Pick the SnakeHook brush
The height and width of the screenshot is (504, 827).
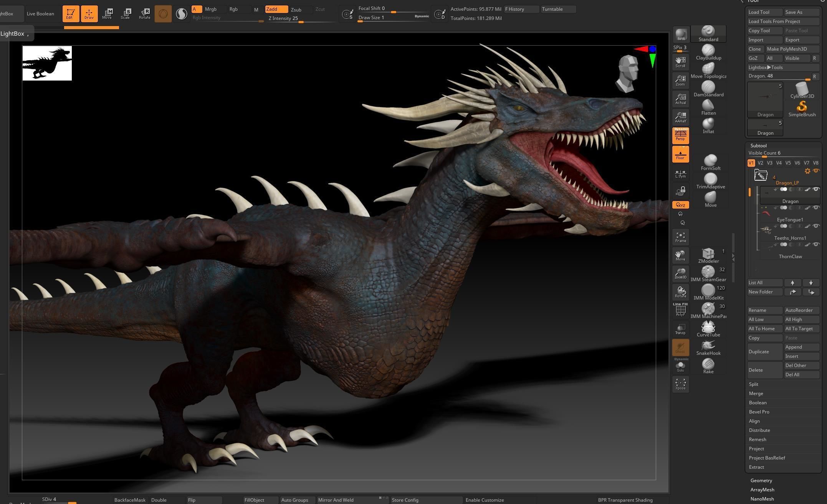tap(708, 348)
